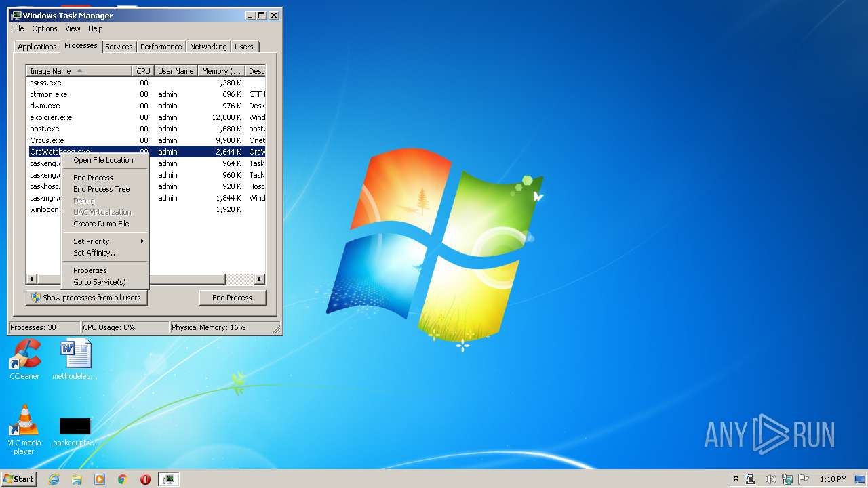The width and height of the screenshot is (868, 488).
Task: Select Create Dump File
Action: click(x=105, y=224)
